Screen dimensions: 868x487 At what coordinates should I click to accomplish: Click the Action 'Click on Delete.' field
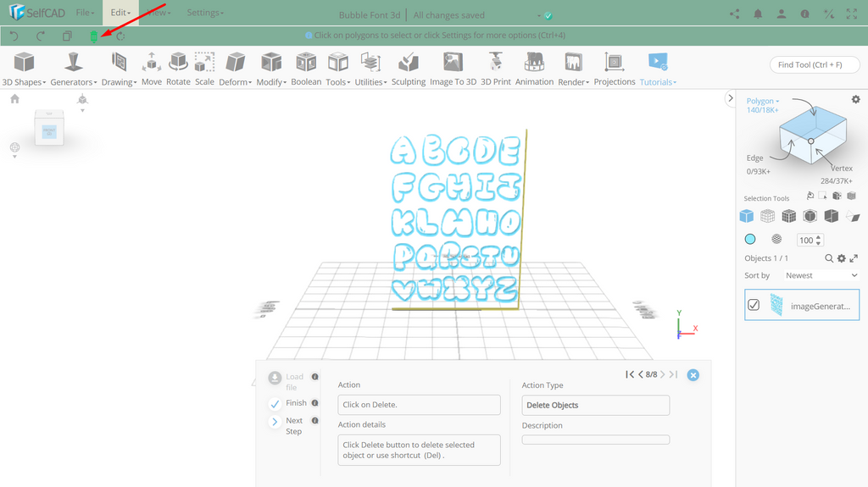(x=419, y=405)
